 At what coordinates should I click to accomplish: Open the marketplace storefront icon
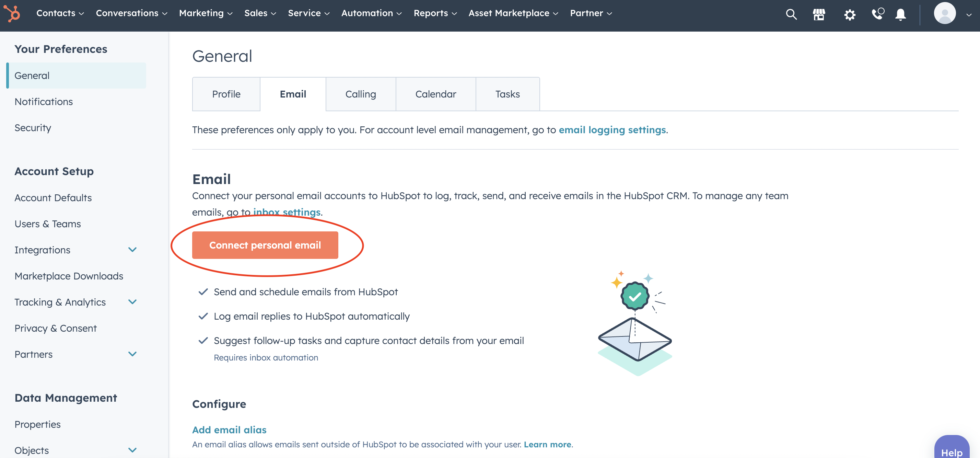819,14
